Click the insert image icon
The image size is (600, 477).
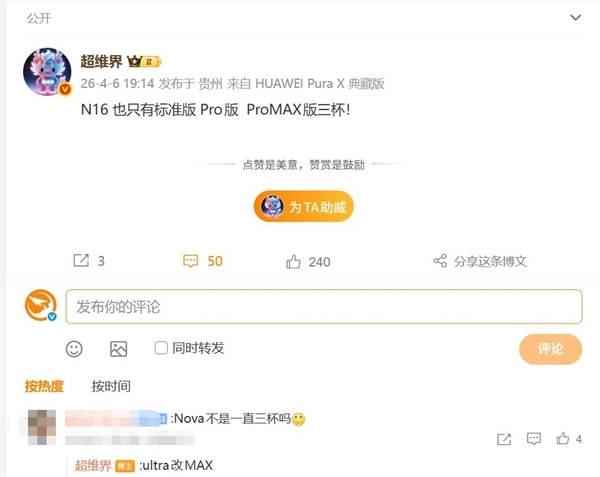click(x=118, y=348)
